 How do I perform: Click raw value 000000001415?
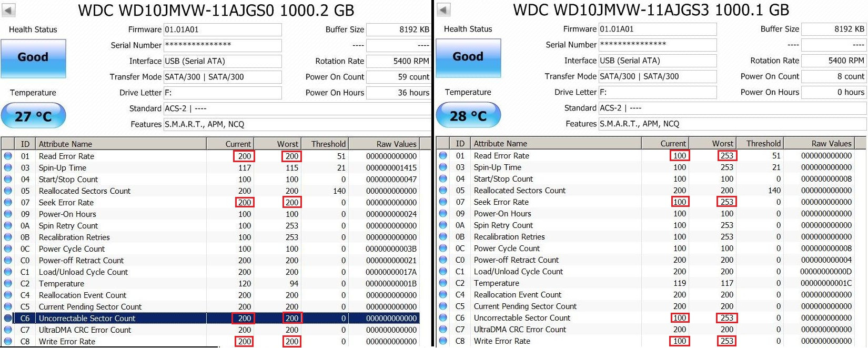click(x=391, y=167)
